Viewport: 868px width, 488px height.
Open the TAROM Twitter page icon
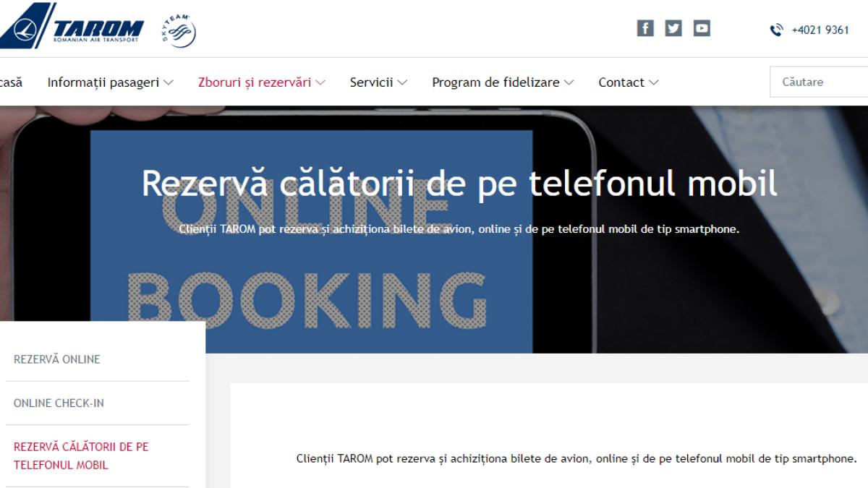coord(673,28)
